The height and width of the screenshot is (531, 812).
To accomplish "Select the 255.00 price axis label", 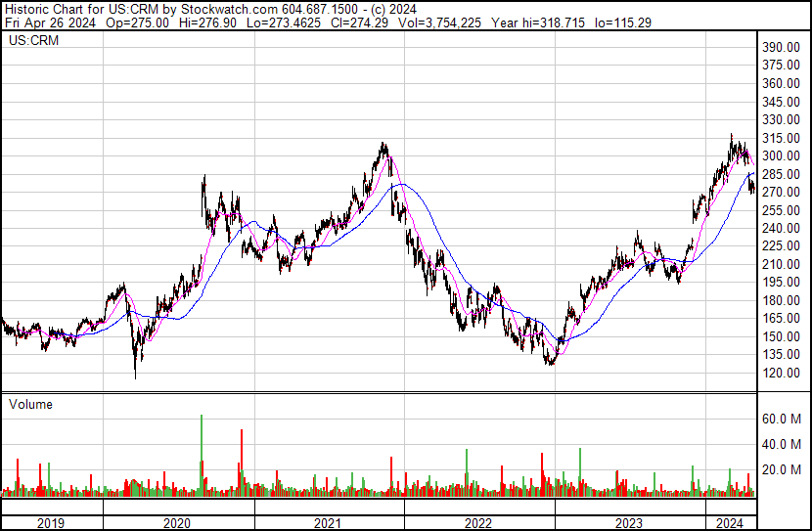I will click(781, 210).
